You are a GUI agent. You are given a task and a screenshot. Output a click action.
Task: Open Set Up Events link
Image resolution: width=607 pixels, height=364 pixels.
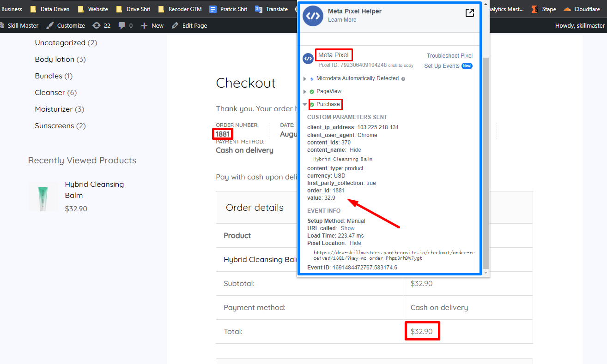click(x=442, y=66)
